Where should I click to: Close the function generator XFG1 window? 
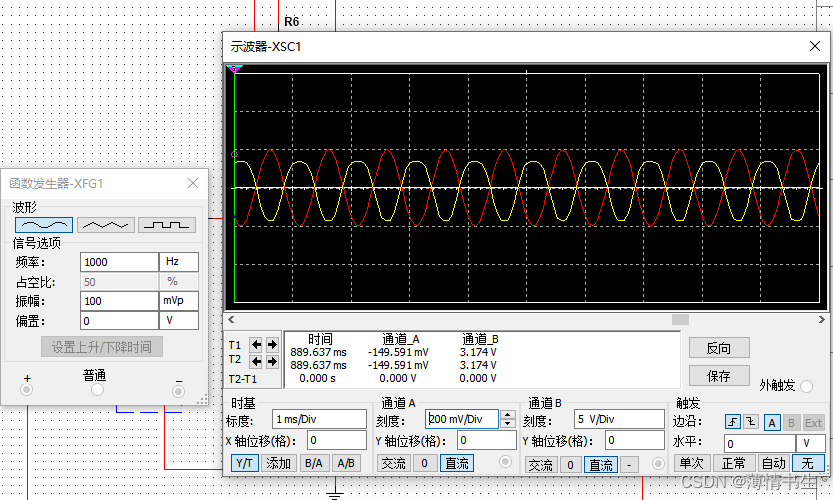click(x=193, y=183)
